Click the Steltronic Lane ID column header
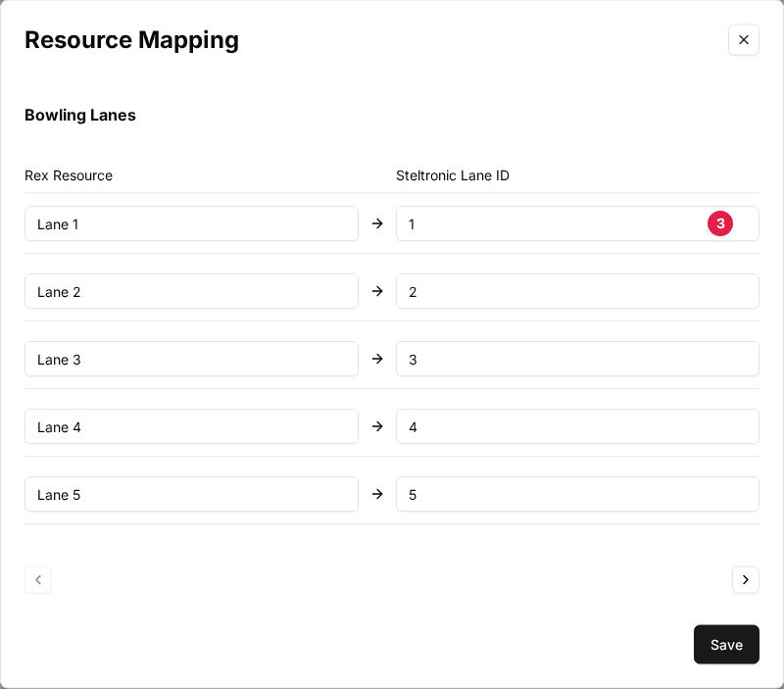 (453, 175)
